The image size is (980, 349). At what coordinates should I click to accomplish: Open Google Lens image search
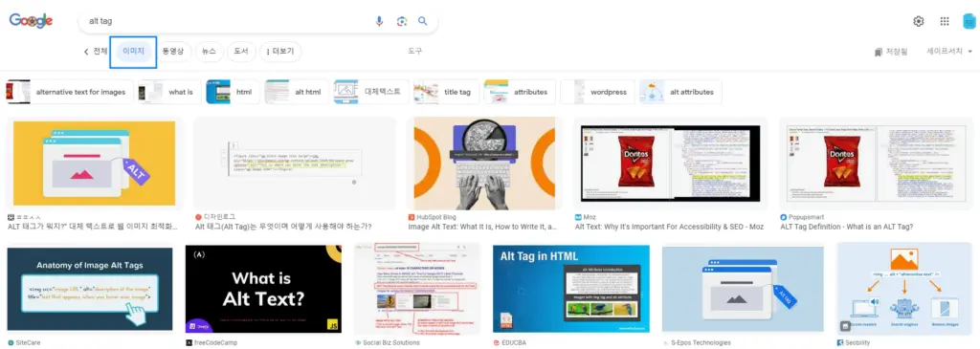[402, 21]
